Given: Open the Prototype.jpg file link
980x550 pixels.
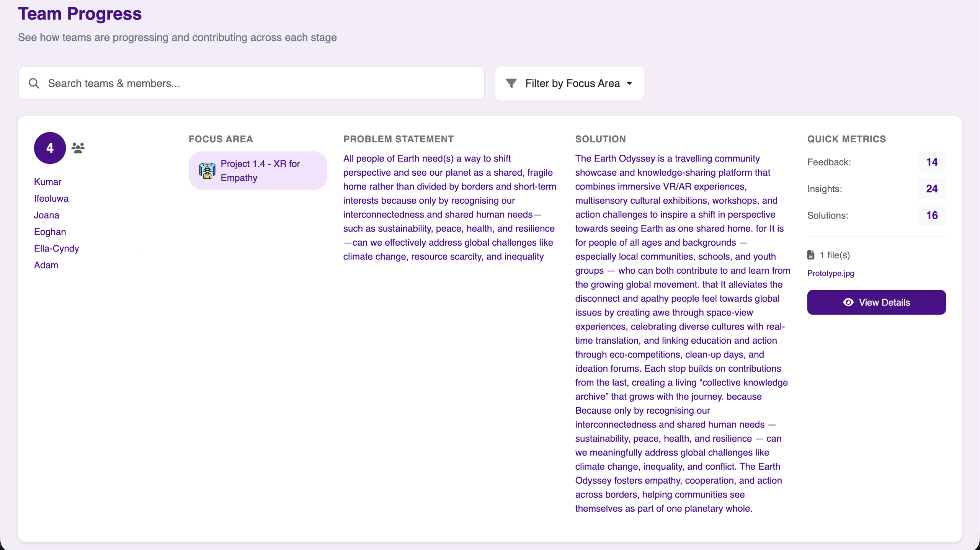Looking at the screenshot, I should pos(830,273).
